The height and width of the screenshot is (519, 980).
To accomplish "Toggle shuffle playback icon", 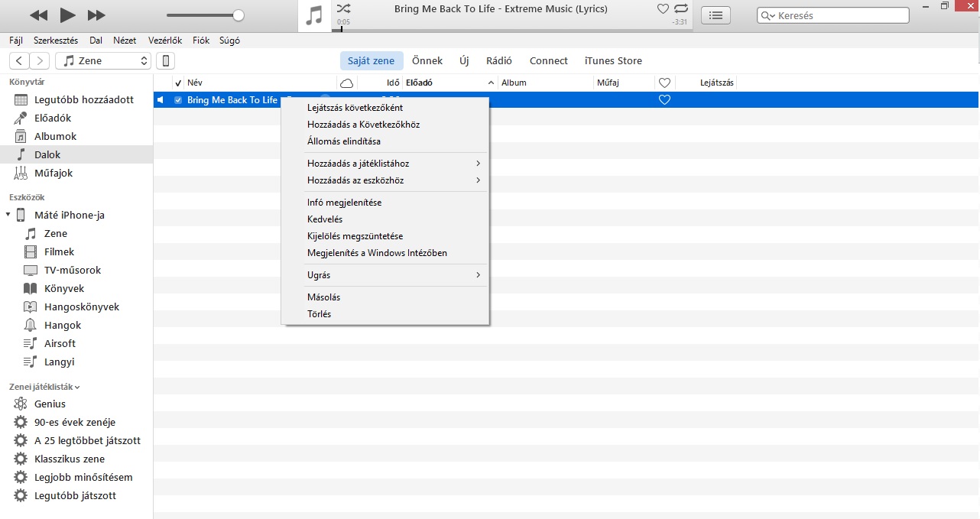I will (x=344, y=8).
